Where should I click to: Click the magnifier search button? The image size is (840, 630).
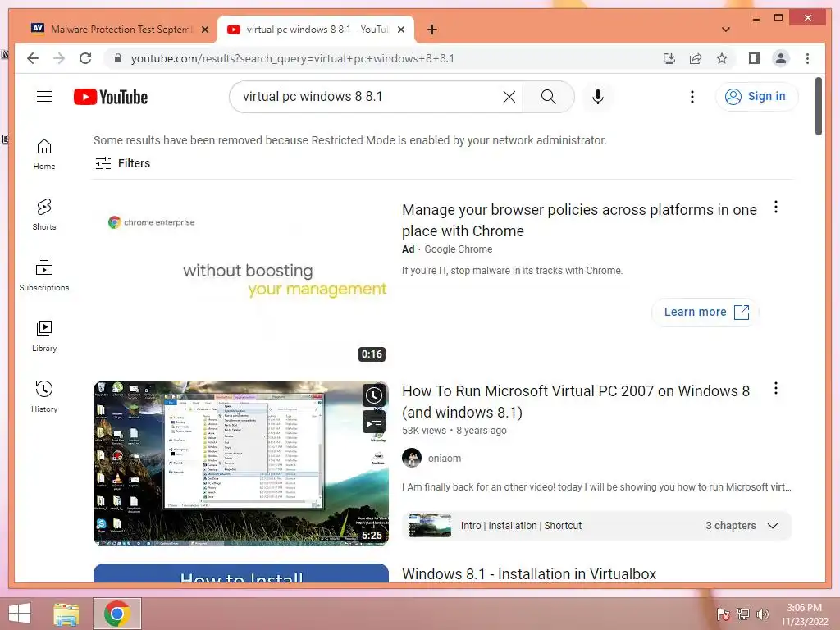(548, 97)
